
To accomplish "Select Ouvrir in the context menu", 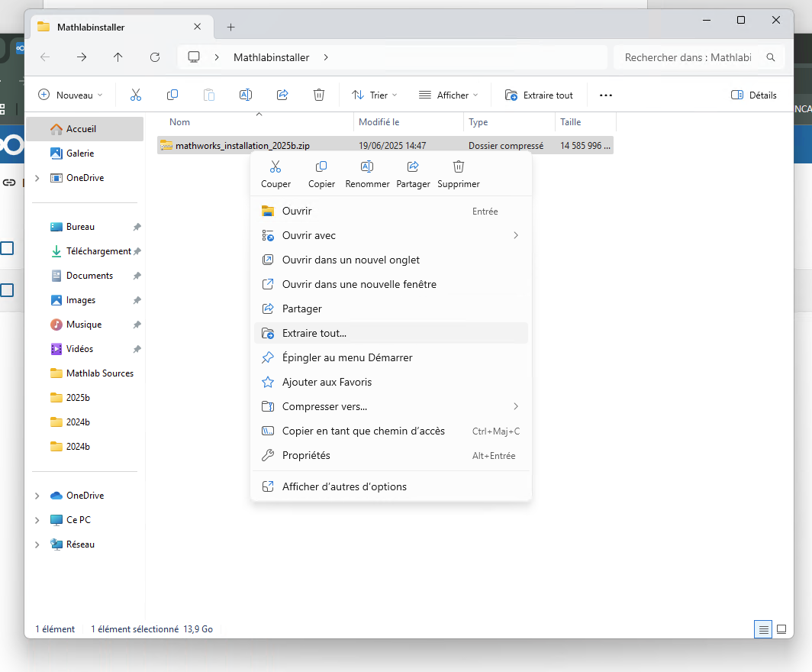I will pyautogui.click(x=391, y=211).
